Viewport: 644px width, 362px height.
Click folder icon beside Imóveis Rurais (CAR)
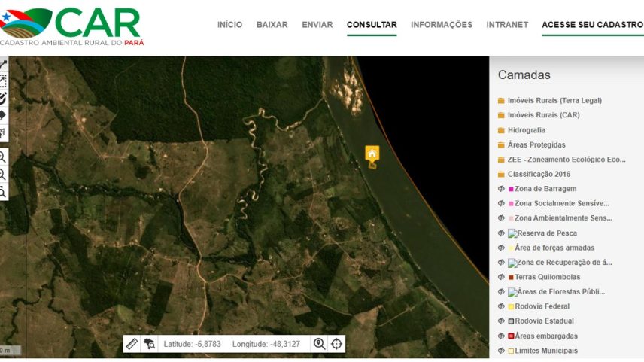click(x=501, y=115)
